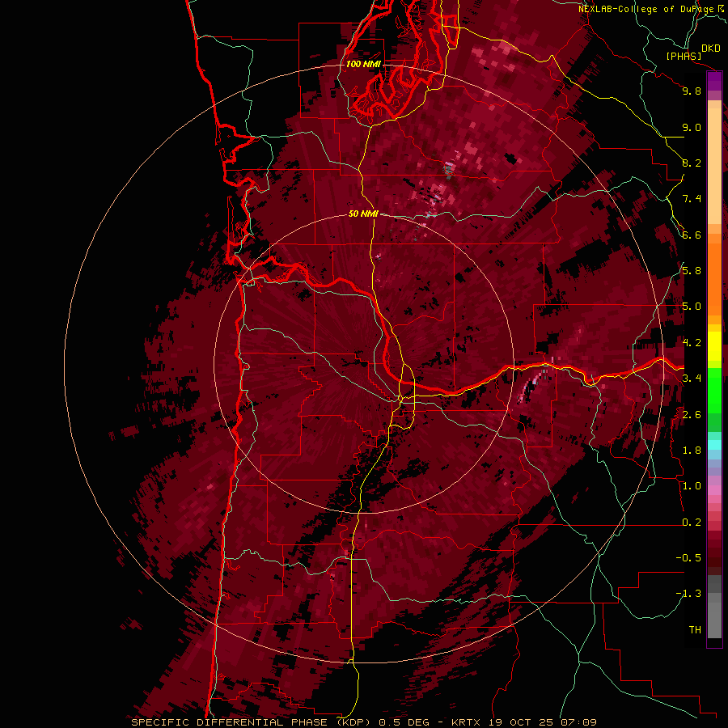Click the 7.4 scale value

tap(692, 199)
